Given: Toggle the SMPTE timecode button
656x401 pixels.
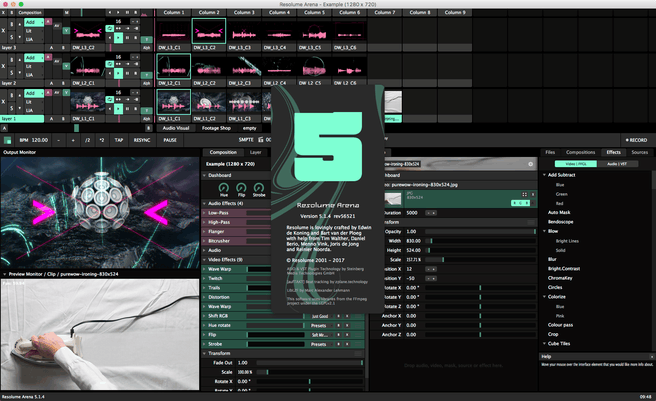Looking at the screenshot, I should pyautogui.click(x=246, y=140).
